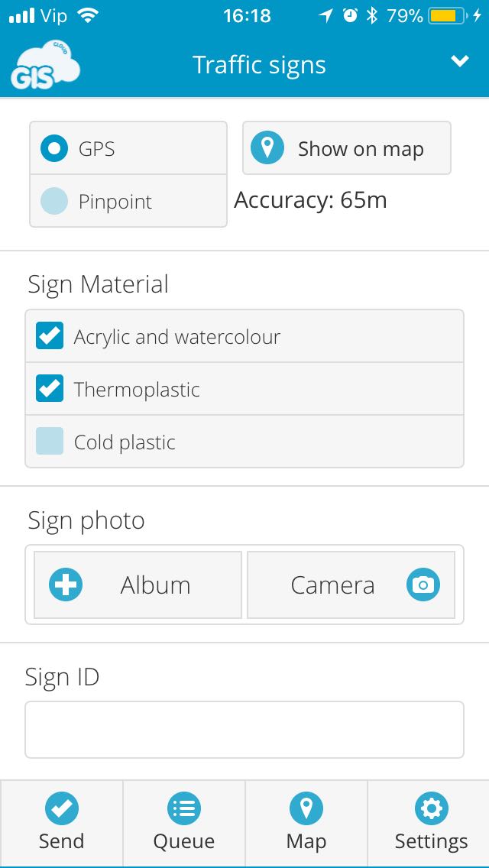Tap the camera icon
This screenshot has height=868, width=489.
(x=423, y=585)
